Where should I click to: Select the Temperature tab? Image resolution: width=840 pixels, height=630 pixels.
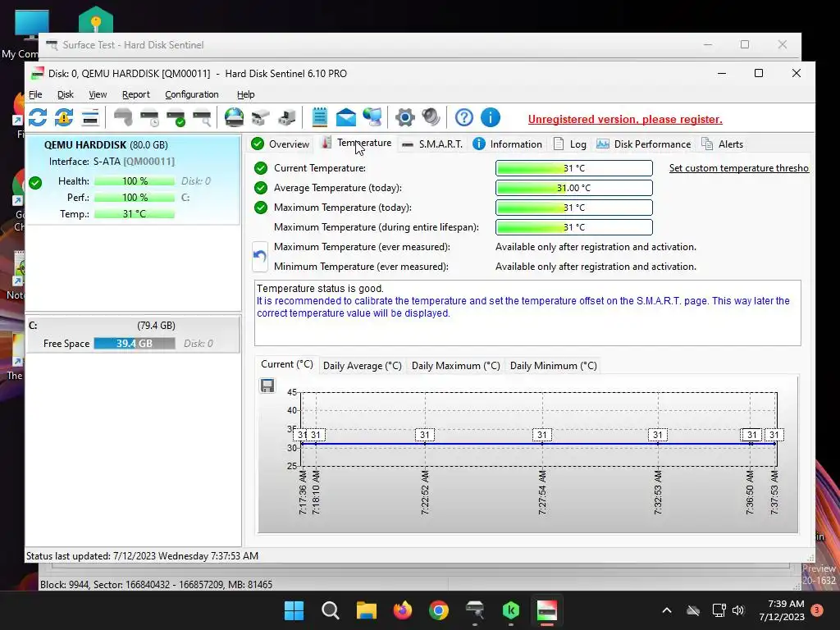[x=356, y=143]
